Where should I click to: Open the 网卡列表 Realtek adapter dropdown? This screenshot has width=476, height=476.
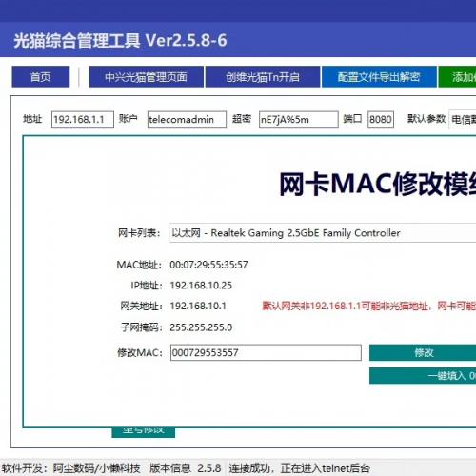click(322, 233)
